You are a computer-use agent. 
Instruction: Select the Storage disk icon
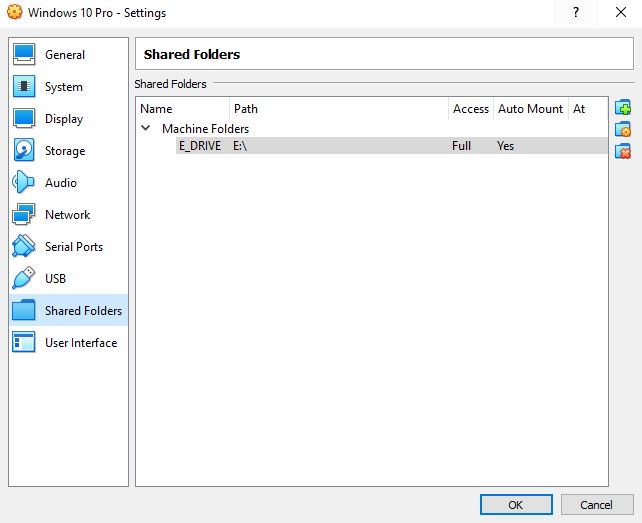click(x=24, y=150)
